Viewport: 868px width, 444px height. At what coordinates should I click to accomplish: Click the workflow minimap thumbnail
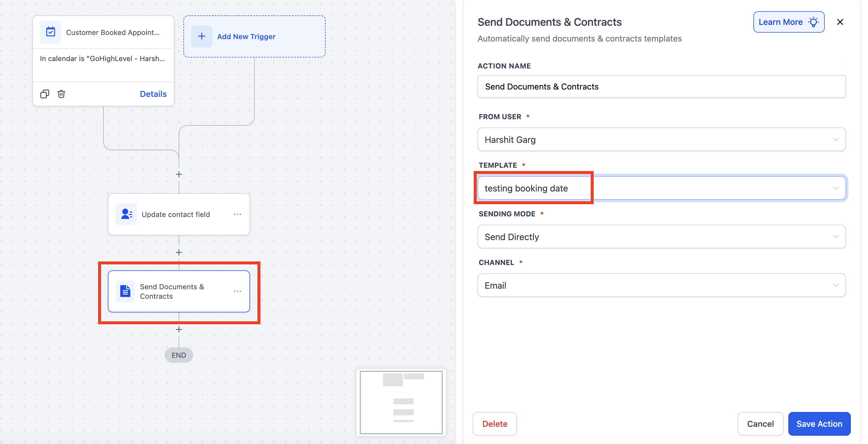click(x=401, y=402)
